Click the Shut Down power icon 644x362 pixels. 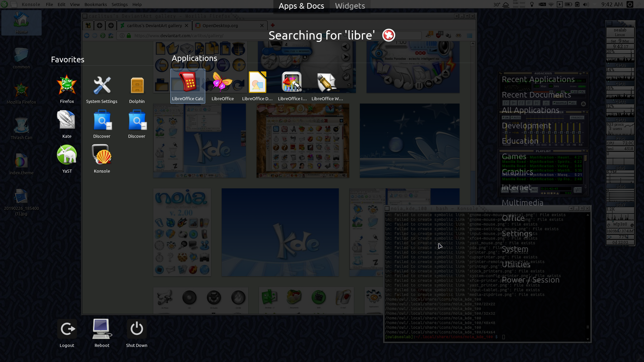coord(137,333)
